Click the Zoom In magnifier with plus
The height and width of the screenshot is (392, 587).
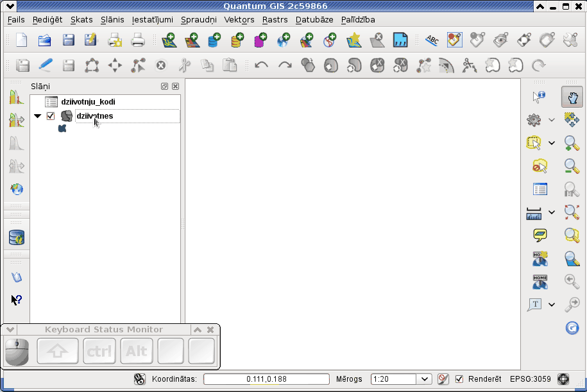[x=572, y=143]
